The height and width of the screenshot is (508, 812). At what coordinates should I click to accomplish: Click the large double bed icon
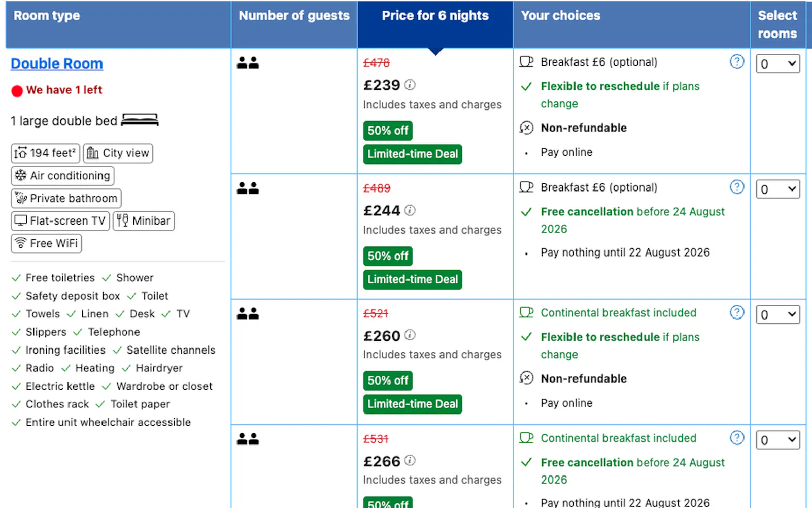tap(140, 120)
